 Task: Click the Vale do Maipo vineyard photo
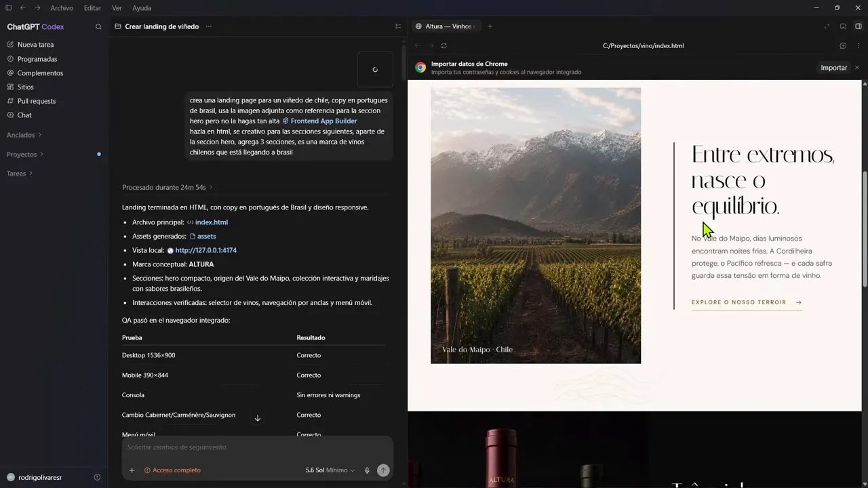tap(536, 225)
